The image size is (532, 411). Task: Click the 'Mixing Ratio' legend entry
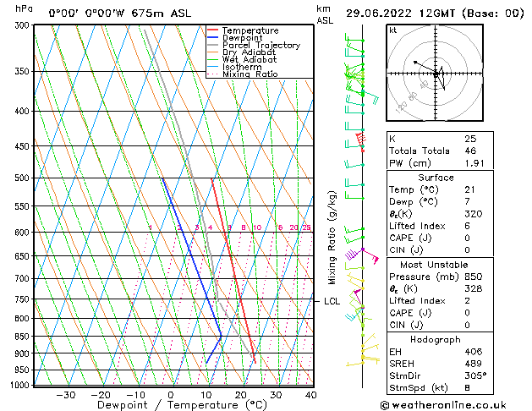pos(250,74)
